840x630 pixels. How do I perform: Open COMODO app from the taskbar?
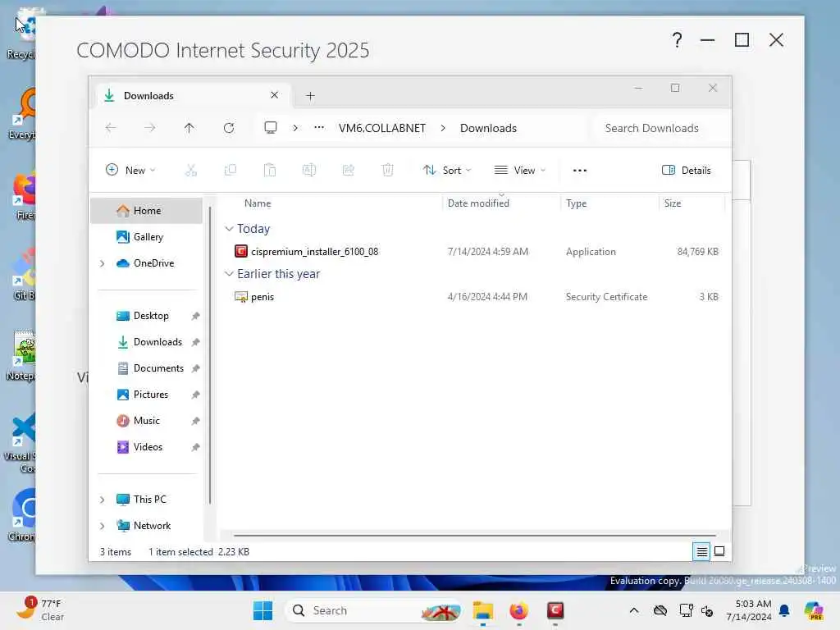[555, 610]
